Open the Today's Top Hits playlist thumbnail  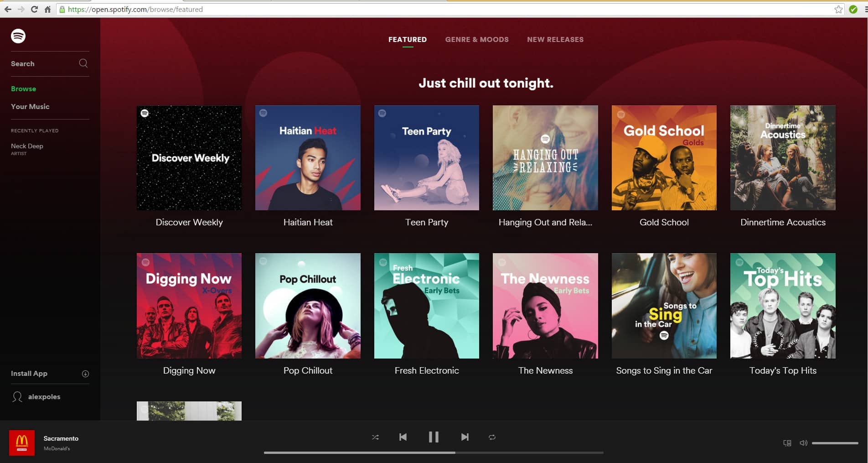tap(783, 306)
